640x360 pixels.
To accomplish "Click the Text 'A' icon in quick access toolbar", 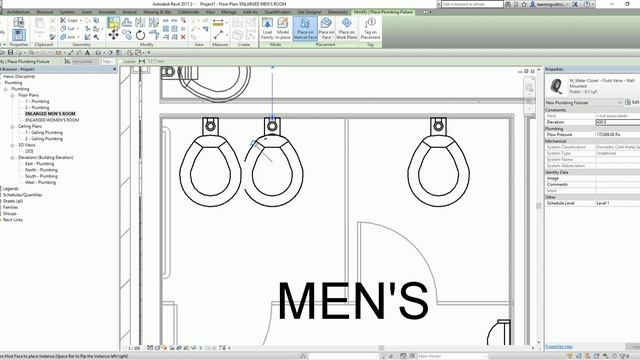I will [87, 53].
